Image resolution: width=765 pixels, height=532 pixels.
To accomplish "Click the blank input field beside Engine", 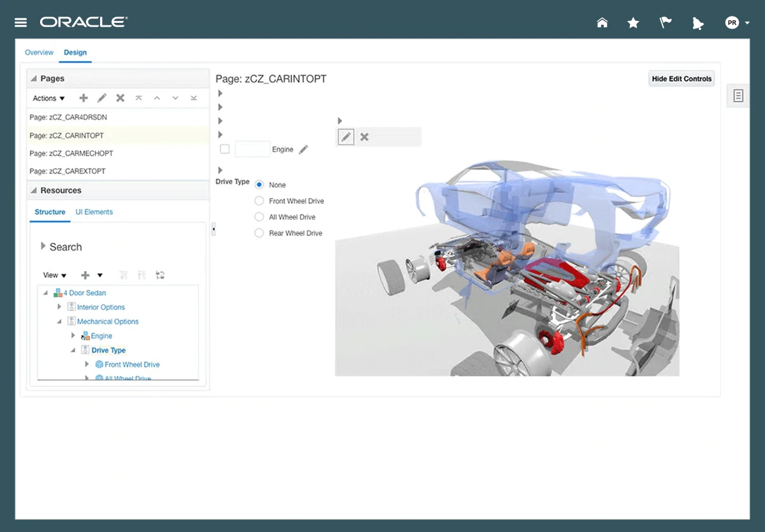I will (252, 149).
